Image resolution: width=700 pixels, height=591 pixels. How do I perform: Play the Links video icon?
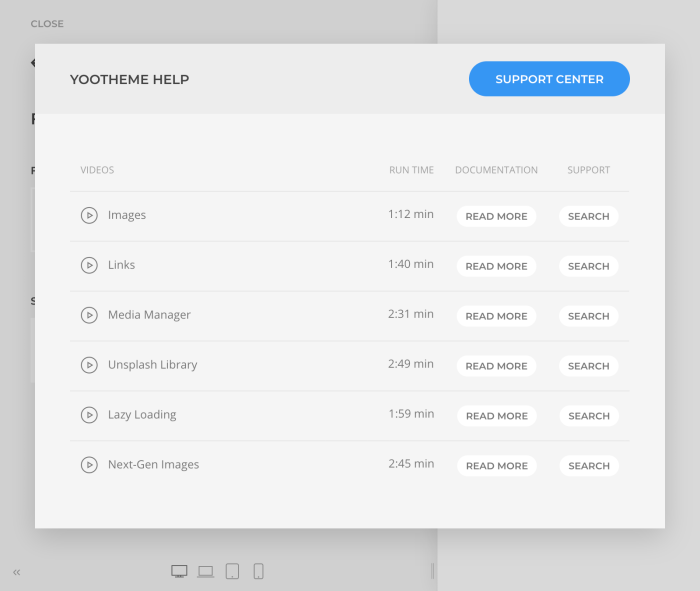point(89,265)
